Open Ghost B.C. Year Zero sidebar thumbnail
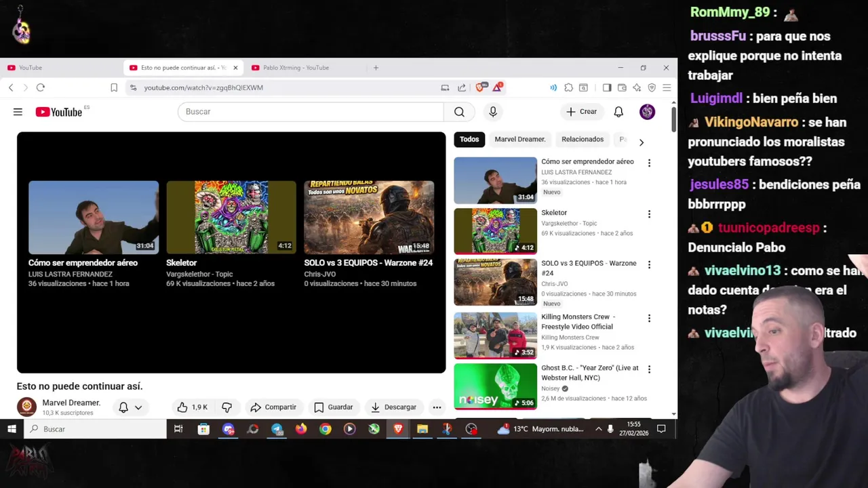This screenshot has height=488, width=868. [495, 386]
